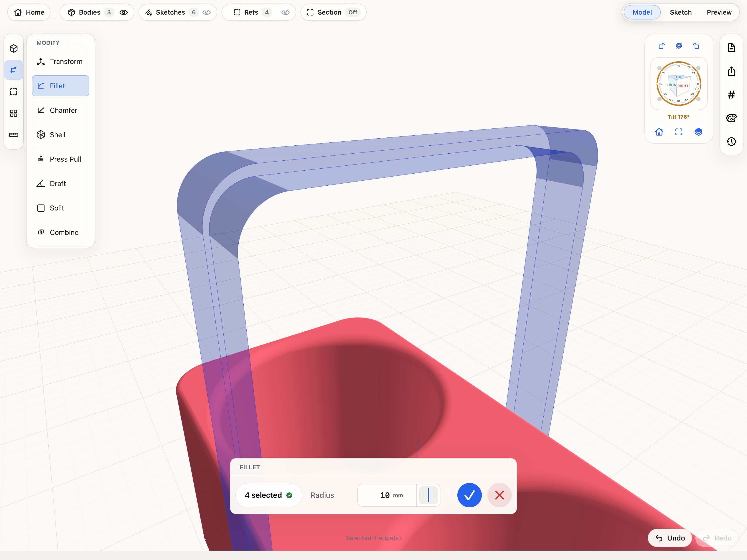Toggle Sketches visibility eye icon
Viewport: 747px width, 560px height.
tap(207, 12)
